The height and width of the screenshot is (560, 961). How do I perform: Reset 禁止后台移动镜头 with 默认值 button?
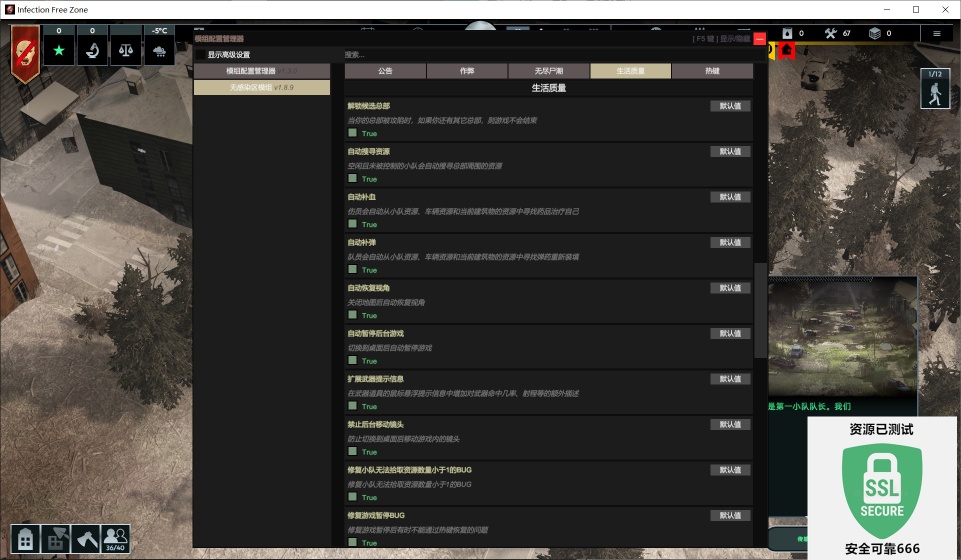tap(730, 425)
